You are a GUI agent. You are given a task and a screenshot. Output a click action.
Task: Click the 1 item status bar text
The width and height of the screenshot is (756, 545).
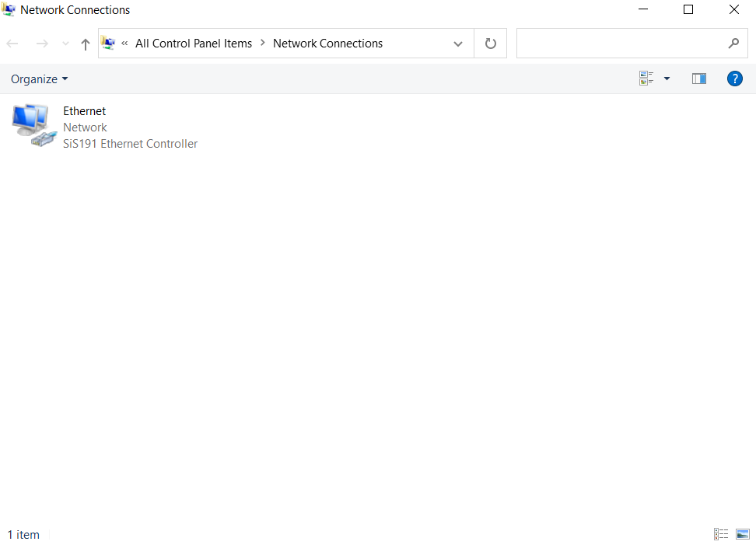[23, 534]
